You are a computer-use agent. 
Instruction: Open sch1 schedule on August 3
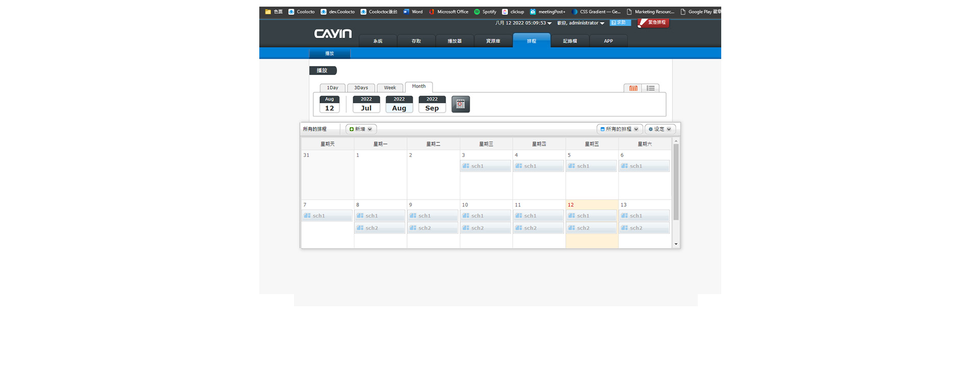tap(485, 166)
